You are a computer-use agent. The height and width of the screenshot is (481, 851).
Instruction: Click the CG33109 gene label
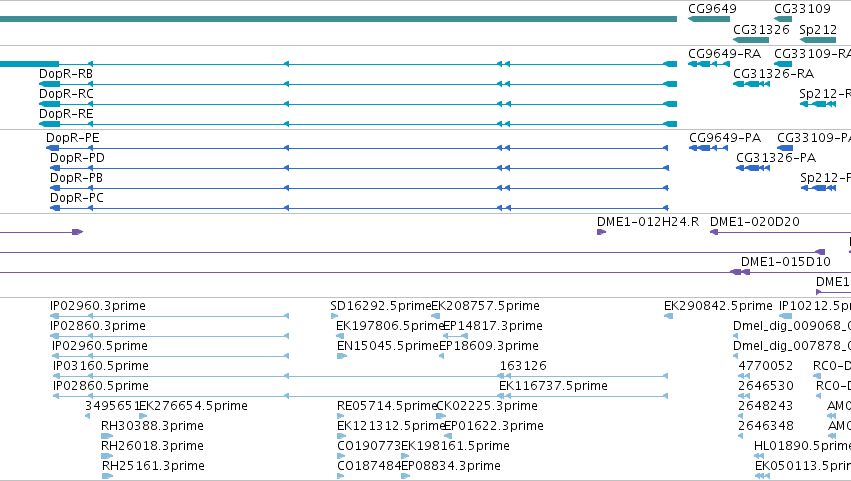click(802, 9)
